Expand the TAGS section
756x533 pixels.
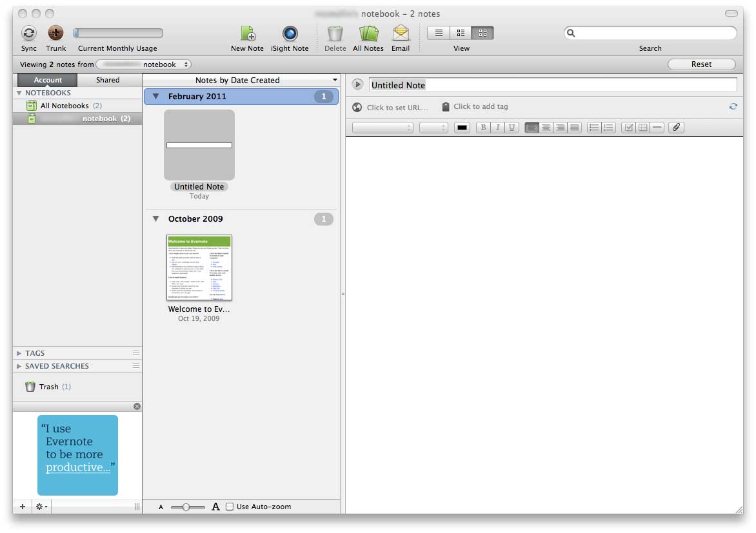[x=19, y=353]
